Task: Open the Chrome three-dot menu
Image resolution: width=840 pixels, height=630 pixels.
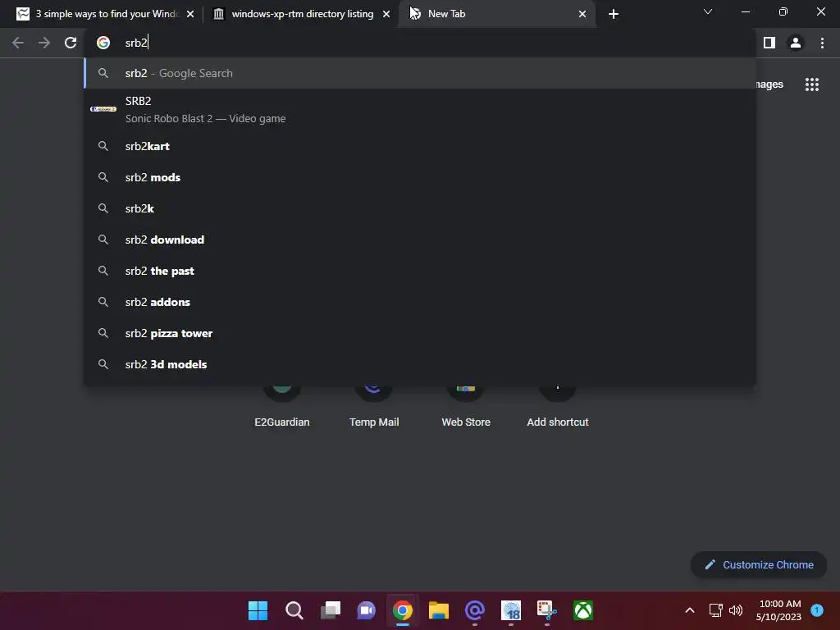Action: click(822, 43)
